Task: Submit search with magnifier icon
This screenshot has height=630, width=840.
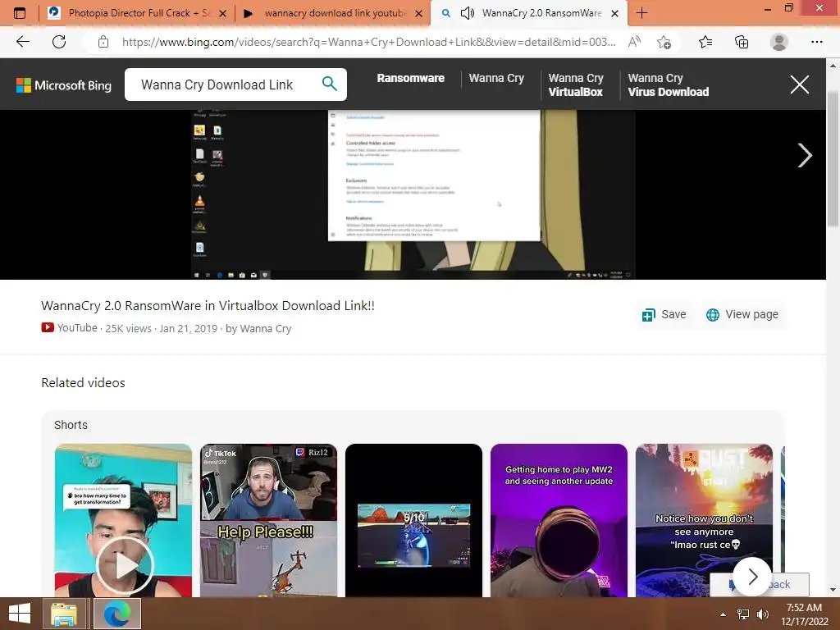Action: 330,84
